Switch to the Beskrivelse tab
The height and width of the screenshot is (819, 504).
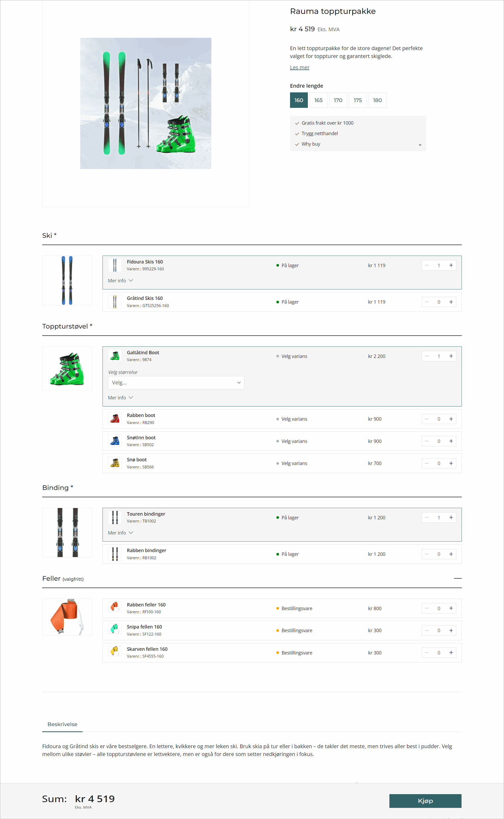(x=62, y=724)
